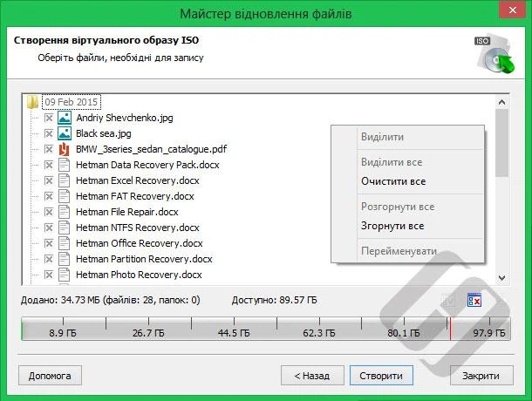The width and height of the screenshot is (532, 401).
Task: Click the file list scrollbar down arrow
Action: [x=501, y=278]
